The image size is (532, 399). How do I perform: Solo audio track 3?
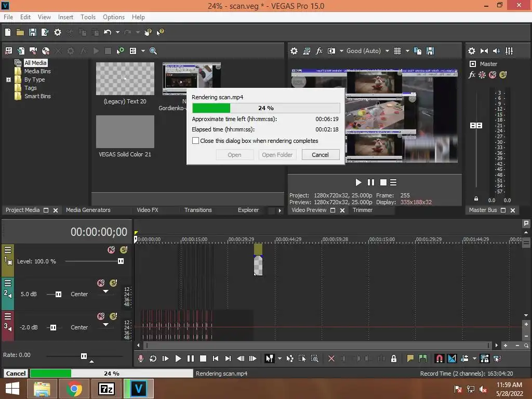(x=113, y=316)
